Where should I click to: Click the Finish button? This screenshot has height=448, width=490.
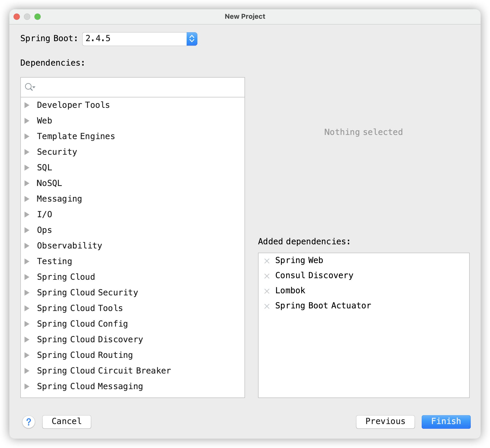click(x=446, y=421)
